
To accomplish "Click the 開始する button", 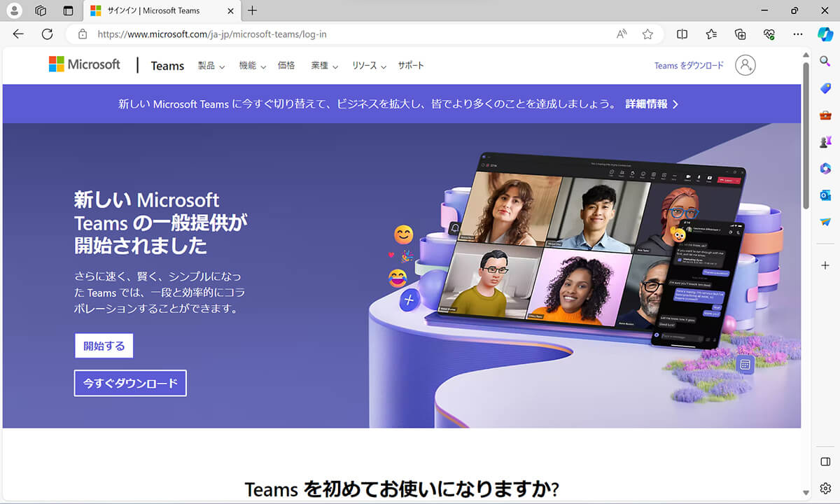I will coord(104,345).
